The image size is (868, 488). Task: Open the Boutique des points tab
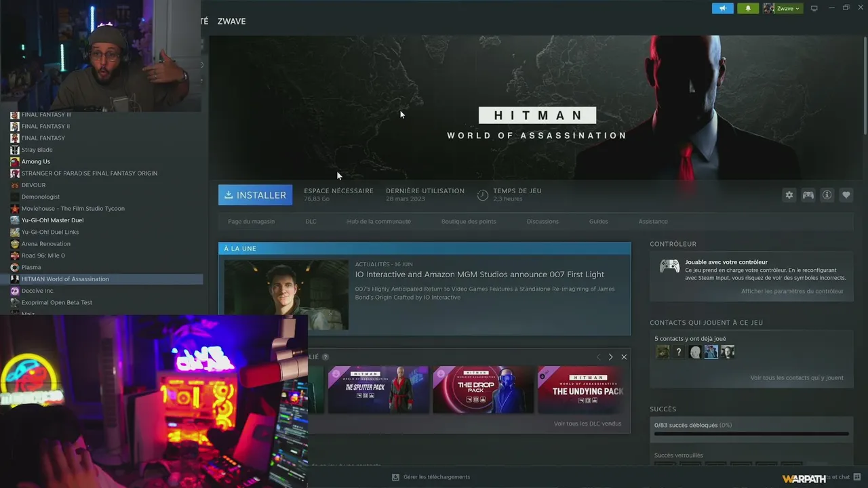[x=469, y=222]
